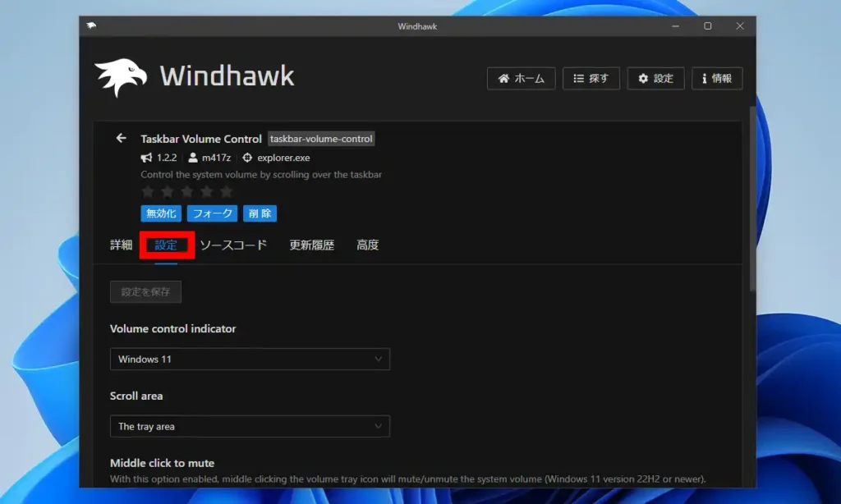Open the ホーム home page button

coord(521,78)
